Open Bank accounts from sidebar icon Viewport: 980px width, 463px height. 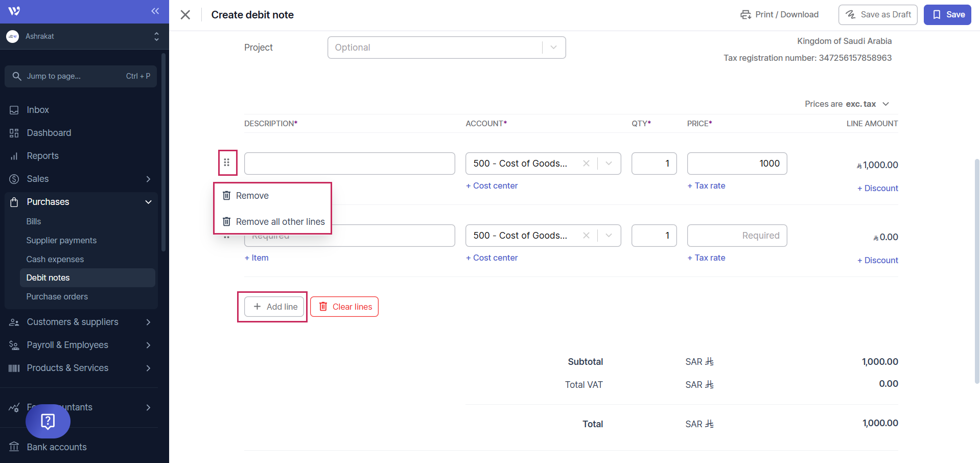pos(14,447)
